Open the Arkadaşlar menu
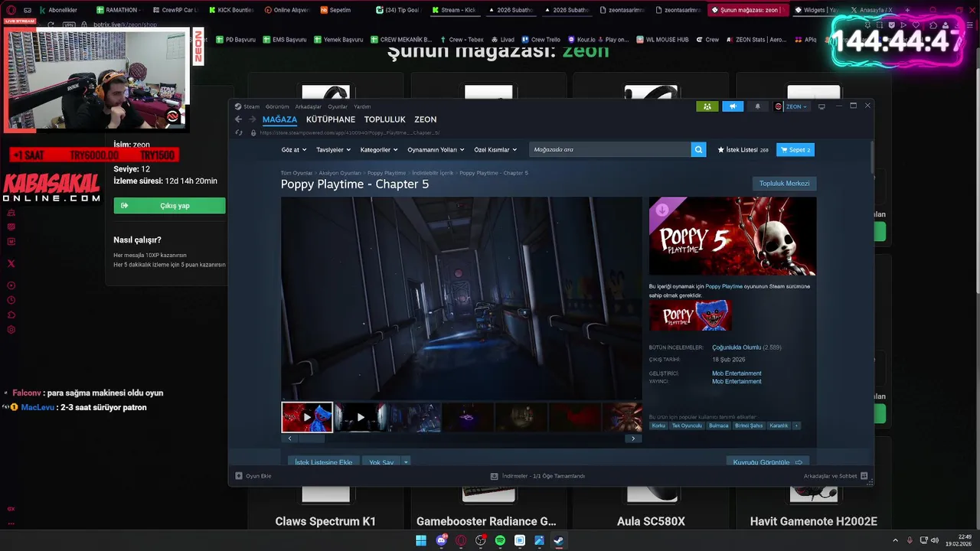The height and width of the screenshot is (551, 980). (x=309, y=106)
